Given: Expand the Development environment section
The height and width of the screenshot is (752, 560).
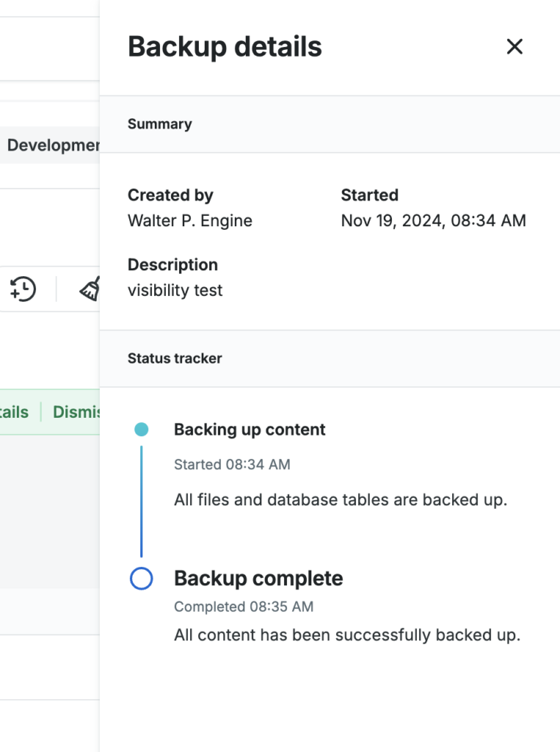Looking at the screenshot, I should pyautogui.click(x=51, y=145).
